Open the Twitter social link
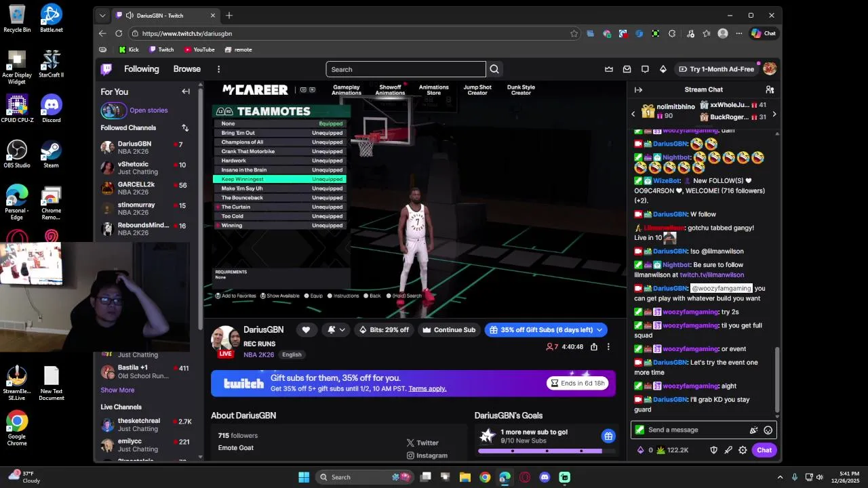868x488 pixels. [422, 443]
